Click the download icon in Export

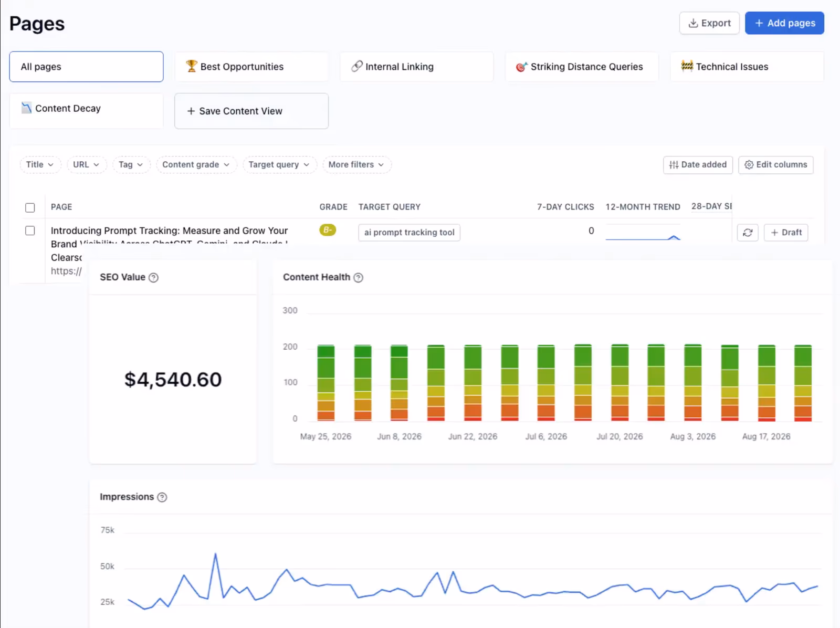point(693,23)
